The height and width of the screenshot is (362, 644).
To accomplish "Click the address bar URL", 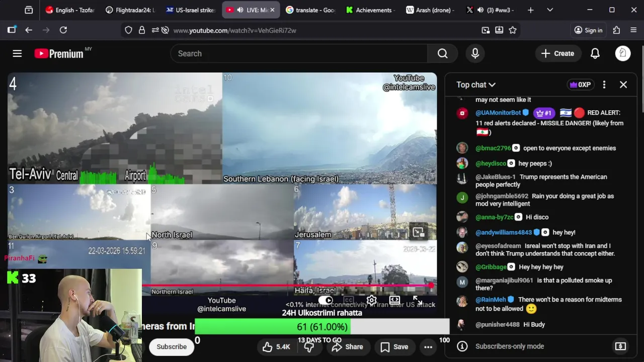I will [234, 30].
